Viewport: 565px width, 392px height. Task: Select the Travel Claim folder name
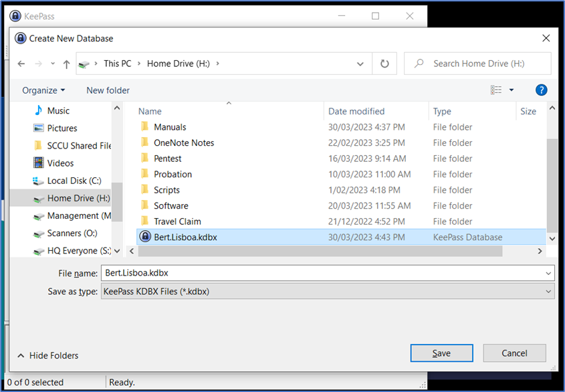pos(177,221)
